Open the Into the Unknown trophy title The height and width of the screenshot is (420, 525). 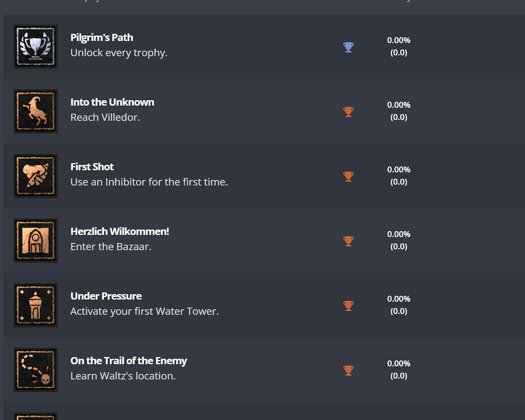click(x=112, y=102)
